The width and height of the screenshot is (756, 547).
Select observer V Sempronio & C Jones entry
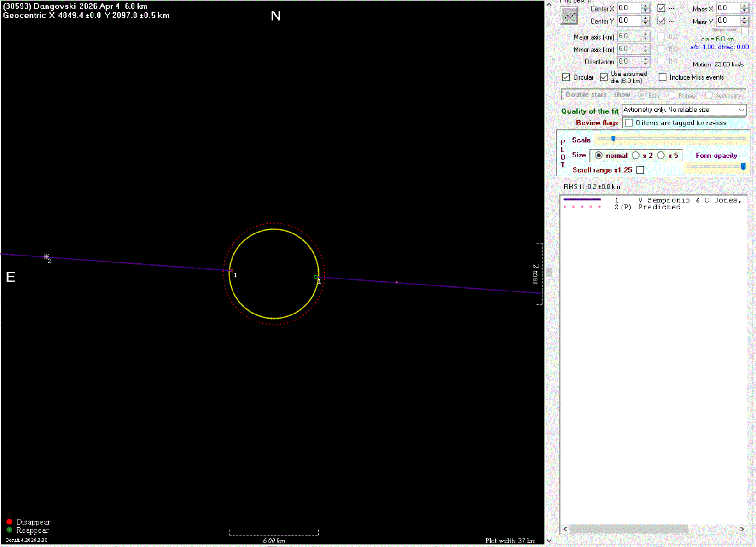click(x=689, y=200)
